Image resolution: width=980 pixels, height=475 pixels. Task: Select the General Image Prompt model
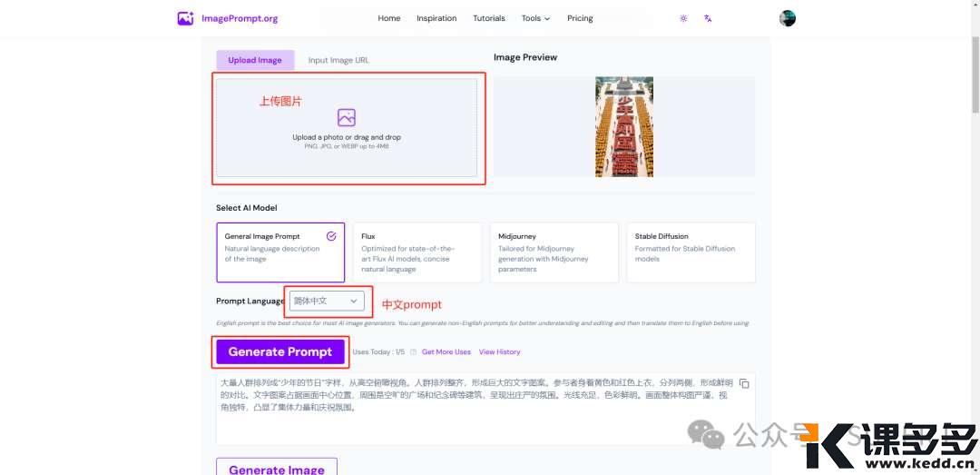[x=280, y=252]
